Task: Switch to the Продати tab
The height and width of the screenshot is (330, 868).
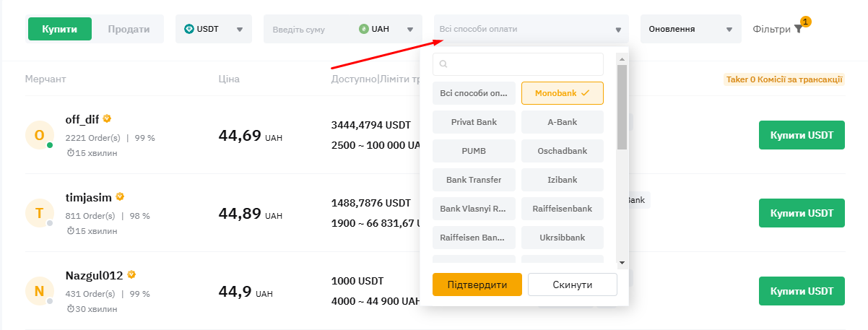Action: point(129,29)
